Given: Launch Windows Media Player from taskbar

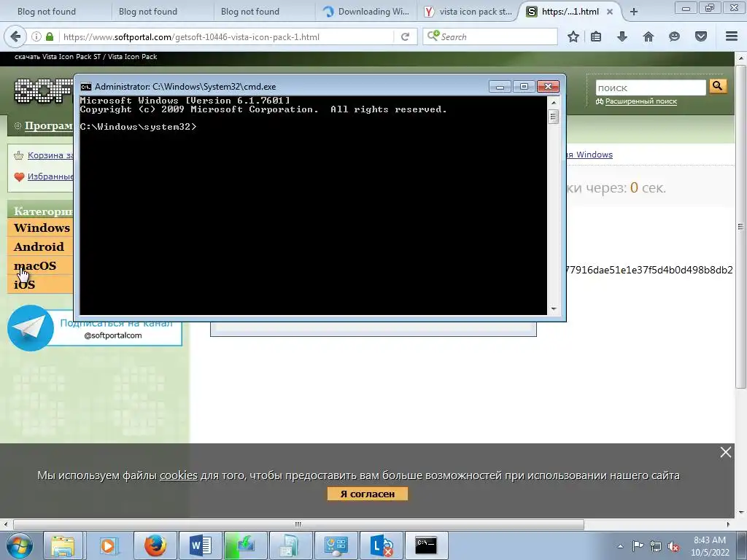Looking at the screenshot, I should pos(108,545).
